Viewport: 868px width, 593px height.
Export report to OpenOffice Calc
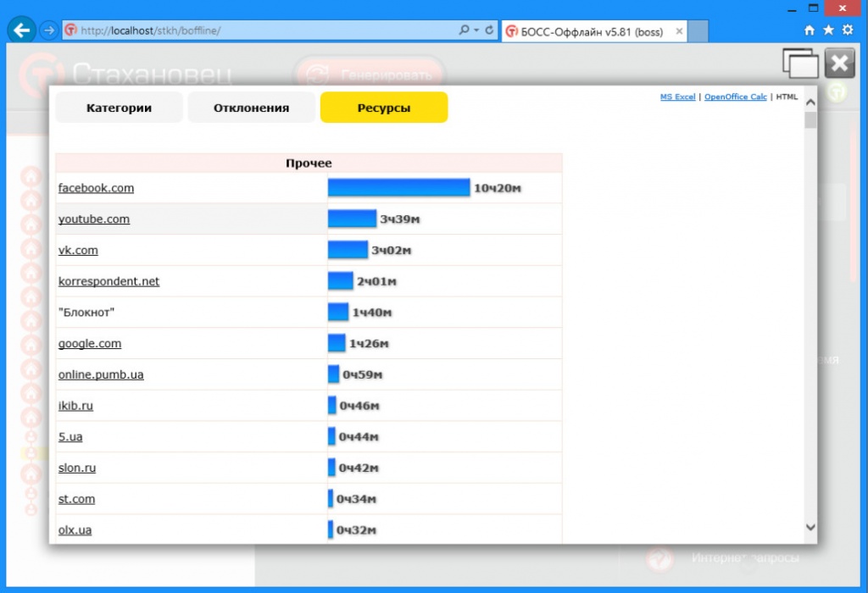coord(735,97)
